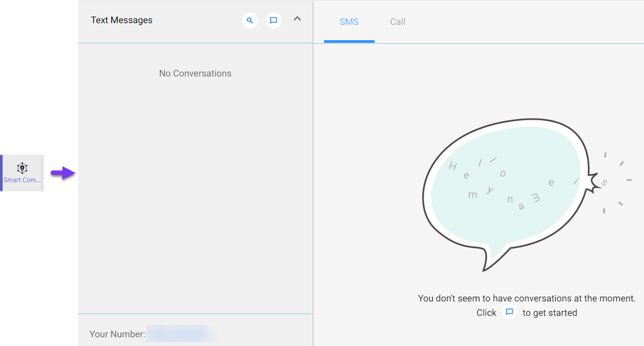Click the 'to get started' text
This screenshot has width=644, height=346.
coord(550,312)
